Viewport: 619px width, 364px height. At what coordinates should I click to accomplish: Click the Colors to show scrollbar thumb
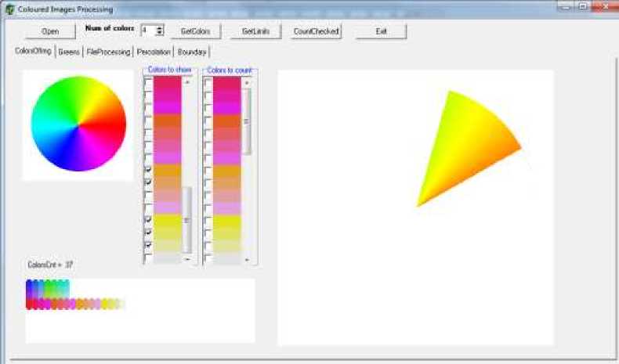click(x=187, y=220)
